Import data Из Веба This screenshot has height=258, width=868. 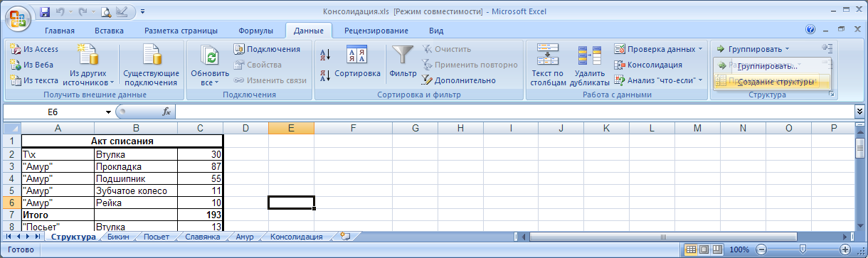point(33,65)
